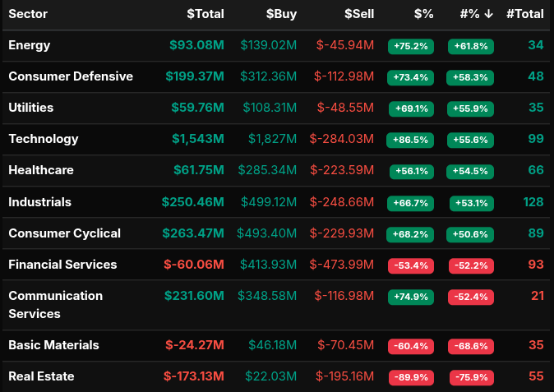Open Communication Services sector
This screenshot has width=554, height=392.
(x=55, y=304)
